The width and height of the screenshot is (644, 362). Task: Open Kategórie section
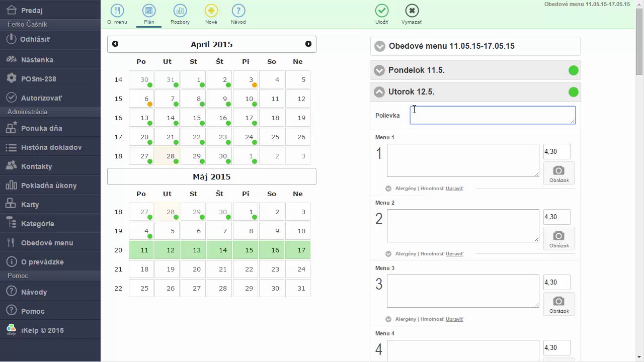50,223
